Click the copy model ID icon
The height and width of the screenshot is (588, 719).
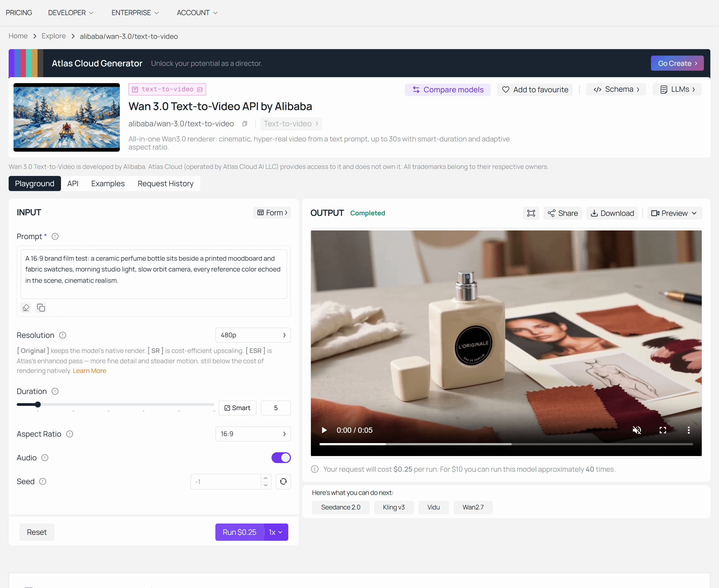point(245,124)
